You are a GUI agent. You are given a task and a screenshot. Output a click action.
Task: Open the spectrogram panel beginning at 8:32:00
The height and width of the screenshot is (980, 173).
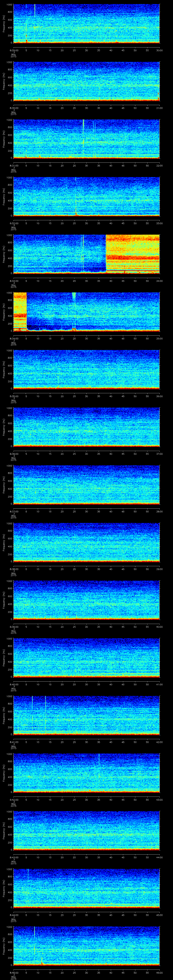coord(86,196)
